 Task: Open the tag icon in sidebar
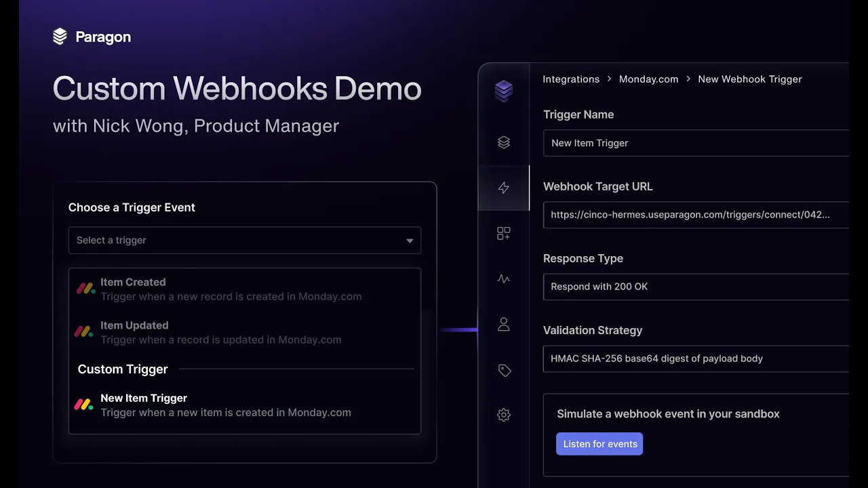(x=504, y=370)
